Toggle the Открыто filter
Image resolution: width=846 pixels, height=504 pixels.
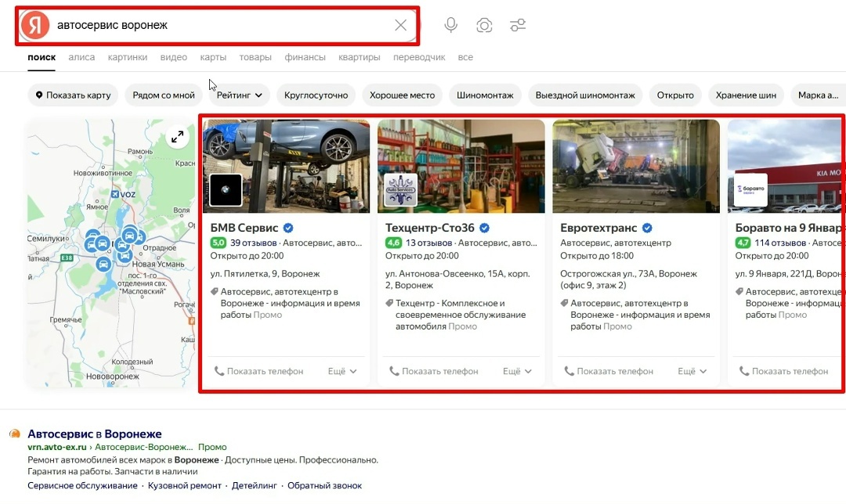pyautogui.click(x=675, y=95)
